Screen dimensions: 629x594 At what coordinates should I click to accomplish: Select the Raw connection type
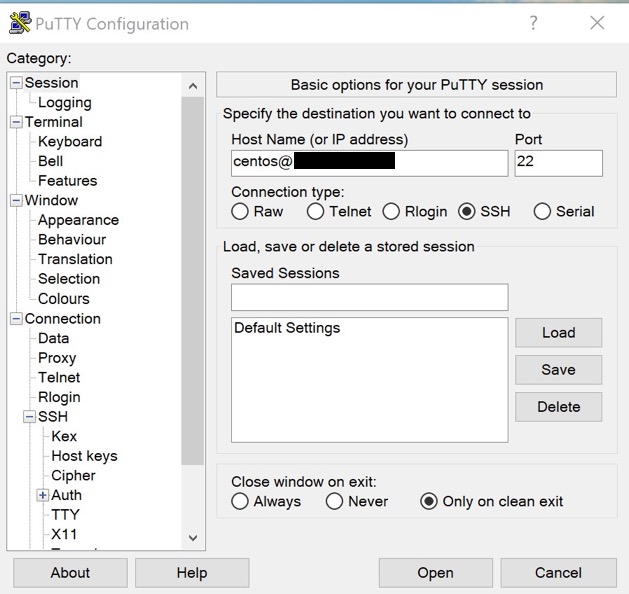[240, 211]
